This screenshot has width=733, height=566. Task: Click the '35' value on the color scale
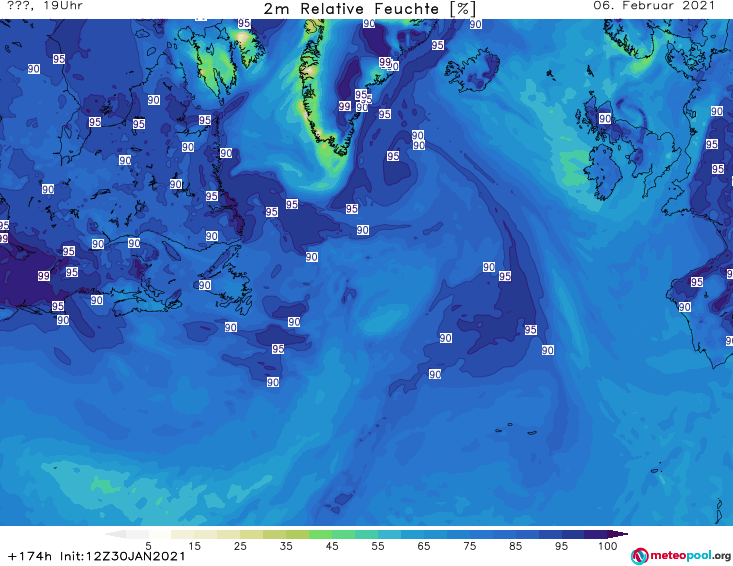tap(286, 546)
